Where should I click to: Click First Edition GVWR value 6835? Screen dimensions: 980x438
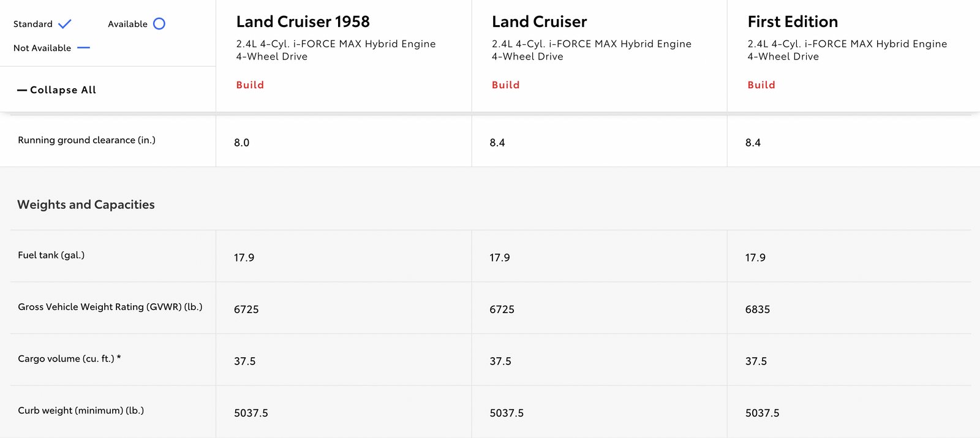tap(757, 310)
